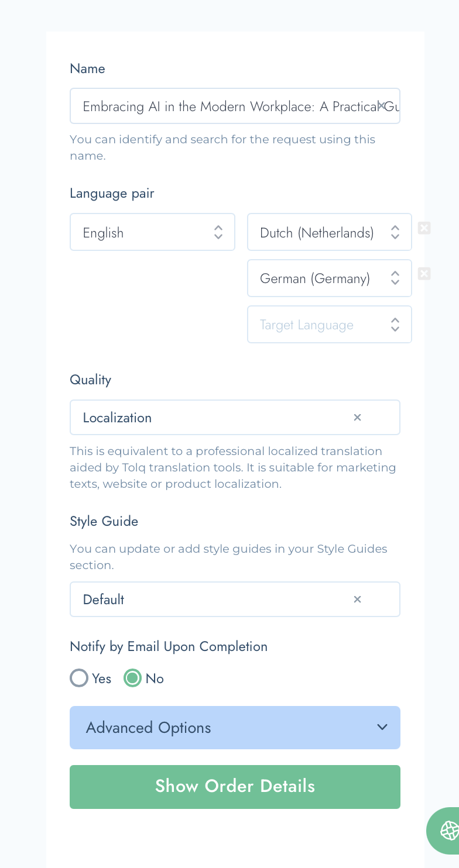459x868 pixels.
Task: Clear the Localization quality selection
Action: coord(357,418)
